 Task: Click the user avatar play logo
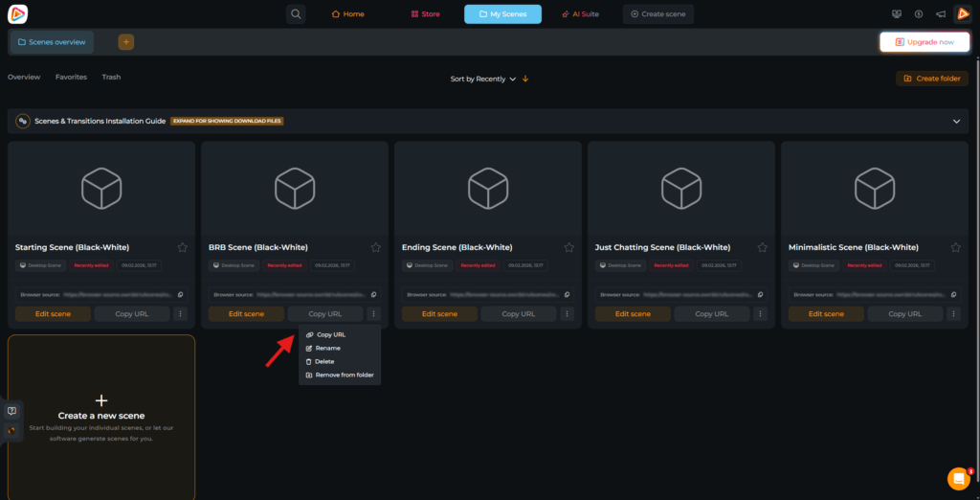(963, 14)
